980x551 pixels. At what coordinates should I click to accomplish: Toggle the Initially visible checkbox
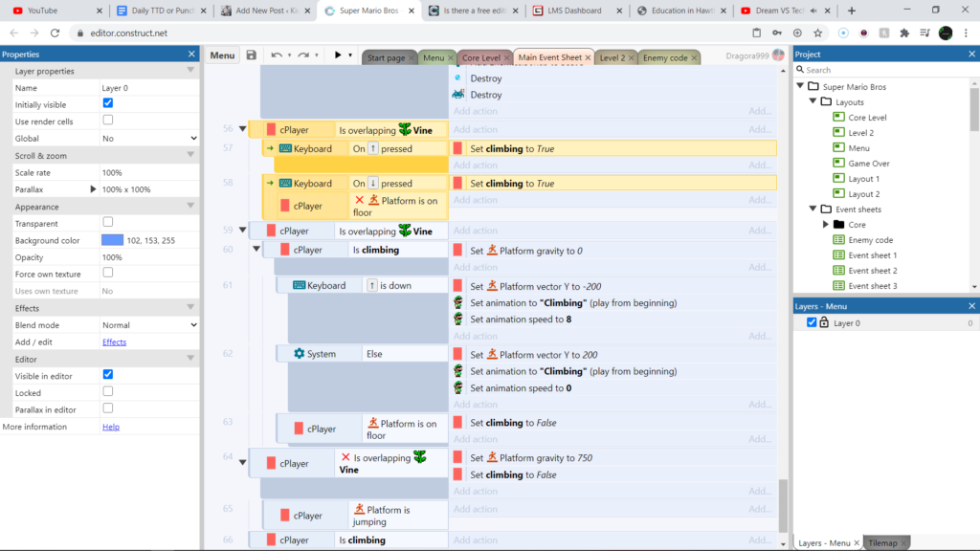click(107, 103)
